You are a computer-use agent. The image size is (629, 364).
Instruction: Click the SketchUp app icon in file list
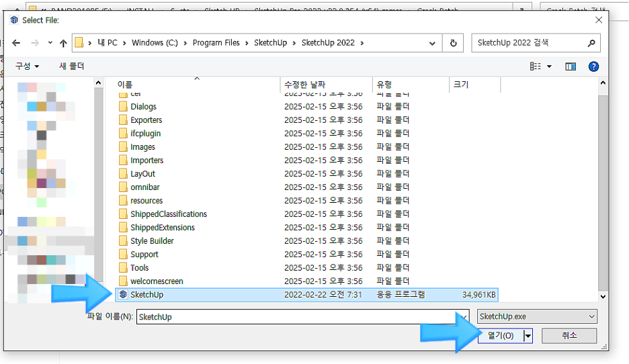(123, 295)
